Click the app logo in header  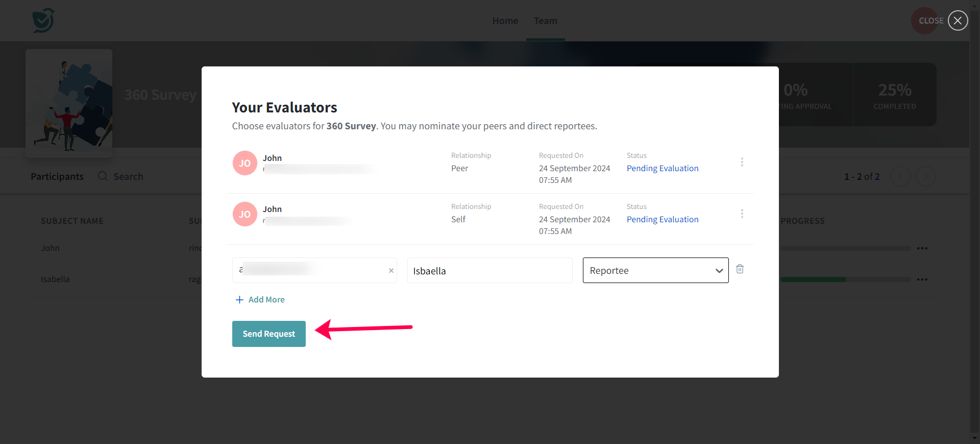[x=43, y=20]
